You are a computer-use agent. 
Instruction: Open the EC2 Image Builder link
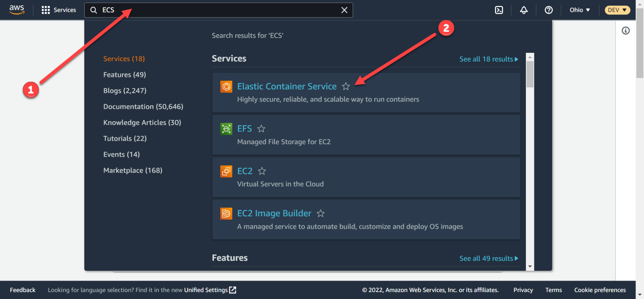point(274,213)
